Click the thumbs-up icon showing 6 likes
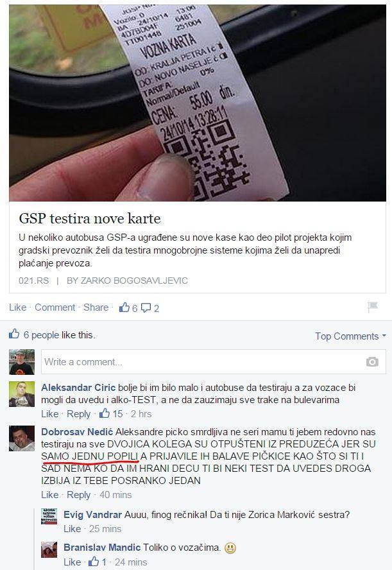Viewport: 392px width, 570px height. [124, 307]
